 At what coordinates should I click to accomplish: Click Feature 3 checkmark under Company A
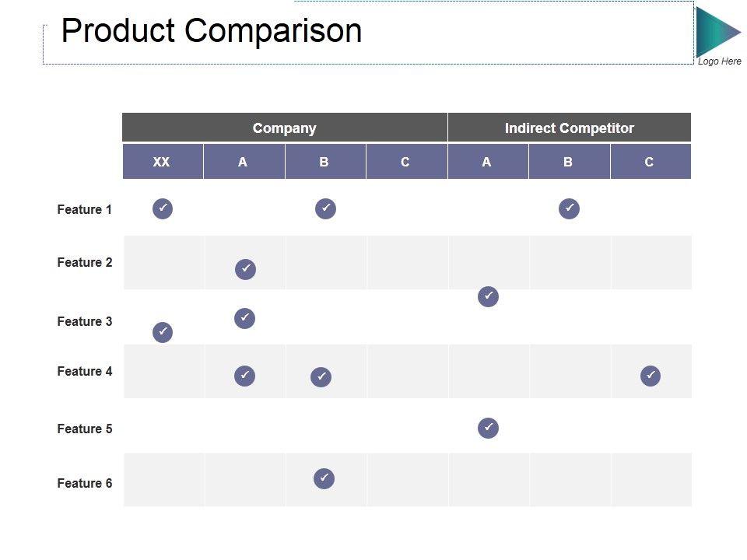244,318
